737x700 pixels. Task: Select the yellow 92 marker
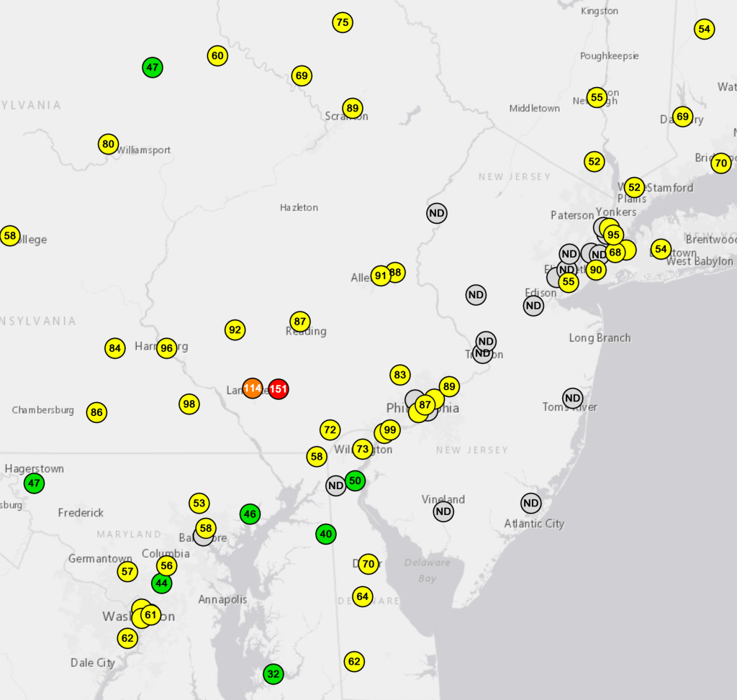(x=235, y=330)
